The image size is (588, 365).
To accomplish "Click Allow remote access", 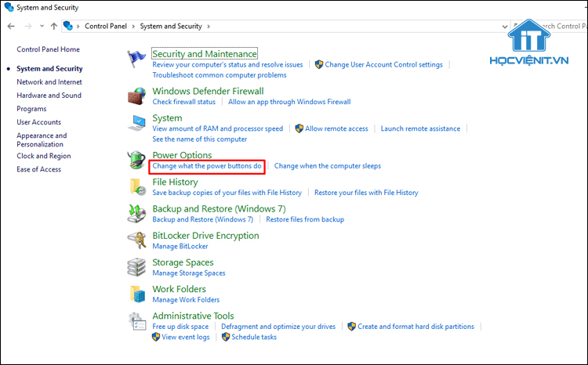I will (x=336, y=129).
